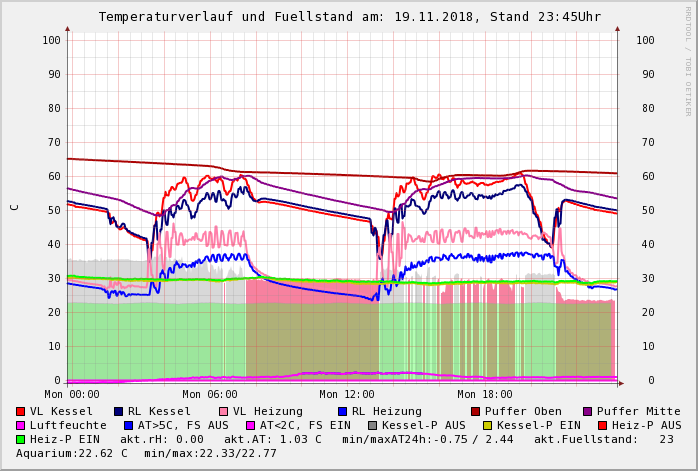
Task: Click the chart title Temperaturverlauf und Fuellstand
Action: [349, 17]
